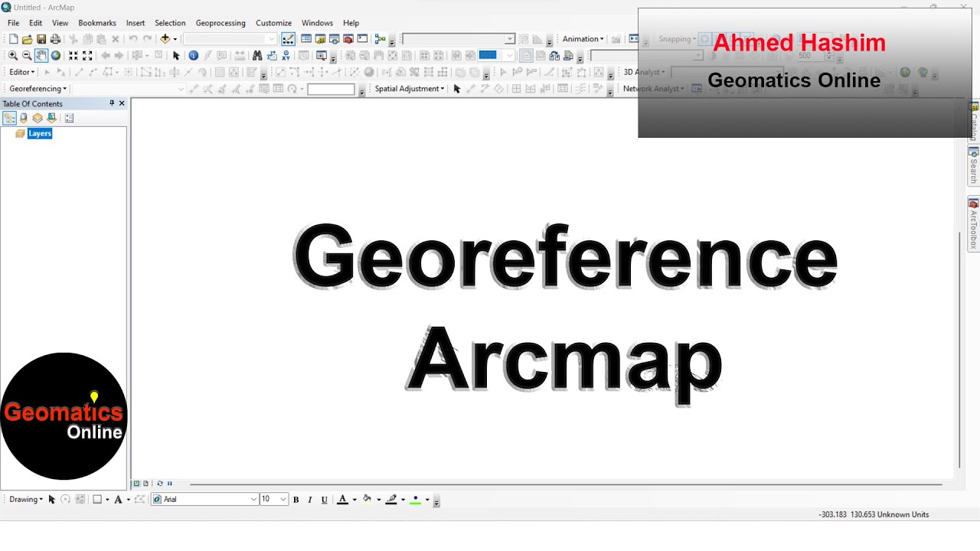Click the Fixed Zoom In icon

73,56
